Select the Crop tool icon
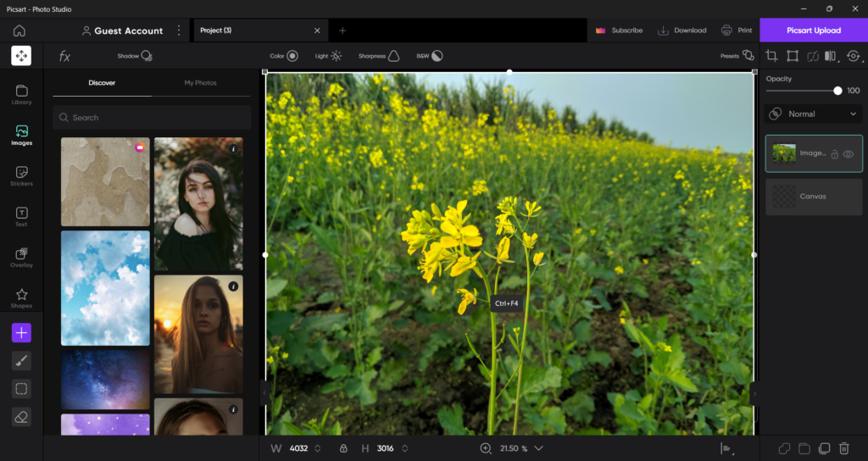 pos(771,56)
